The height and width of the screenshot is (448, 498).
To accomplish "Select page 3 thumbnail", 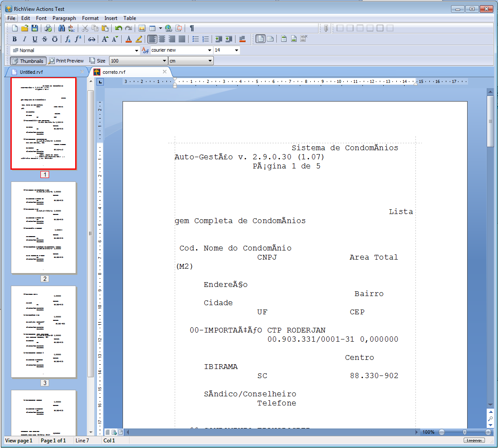I will (43, 332).
